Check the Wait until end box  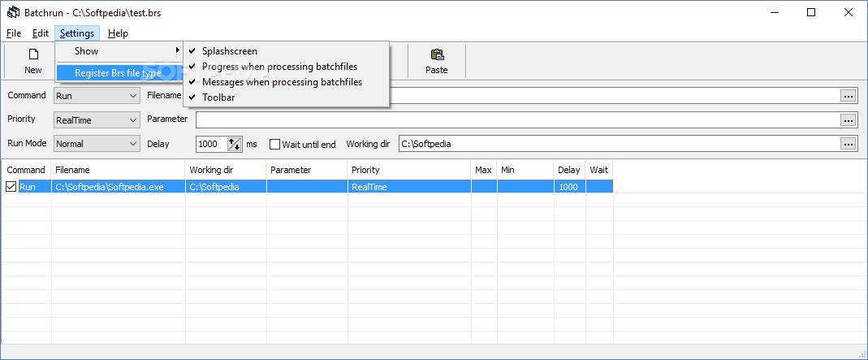point(274,144)
